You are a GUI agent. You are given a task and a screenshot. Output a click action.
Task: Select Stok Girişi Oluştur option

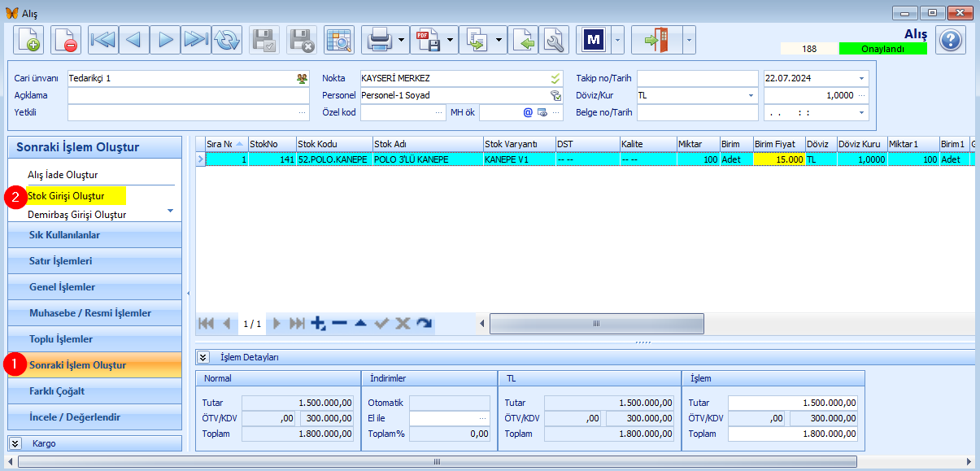click(x=66, y=196)
